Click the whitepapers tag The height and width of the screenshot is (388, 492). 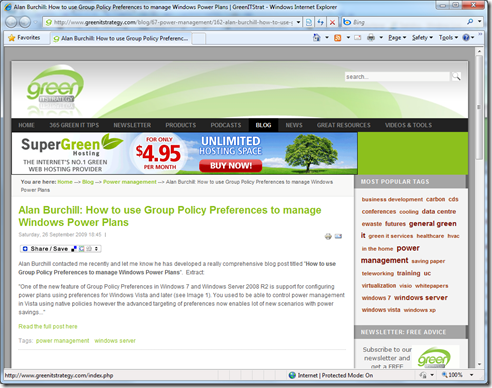pyautogui.click(x=431, y=286)
